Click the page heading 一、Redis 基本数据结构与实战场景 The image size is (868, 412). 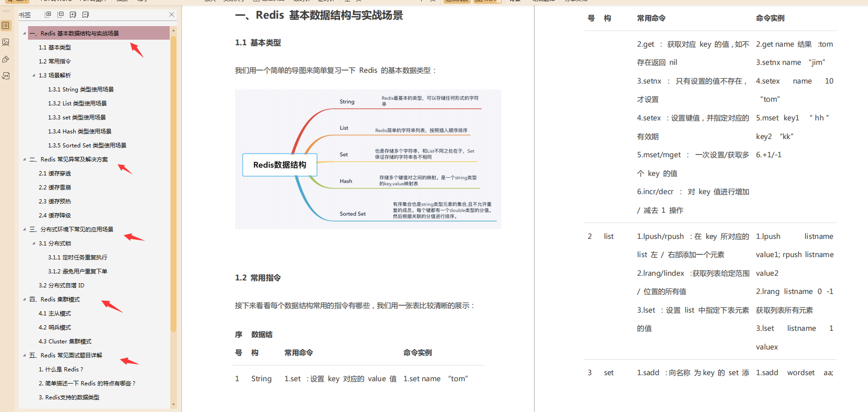coord(319,15)
